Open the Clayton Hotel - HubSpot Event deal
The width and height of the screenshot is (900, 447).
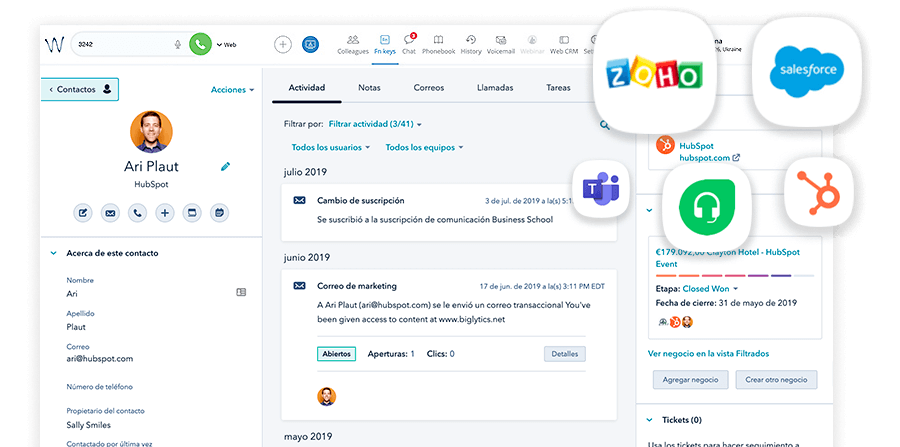727,258
